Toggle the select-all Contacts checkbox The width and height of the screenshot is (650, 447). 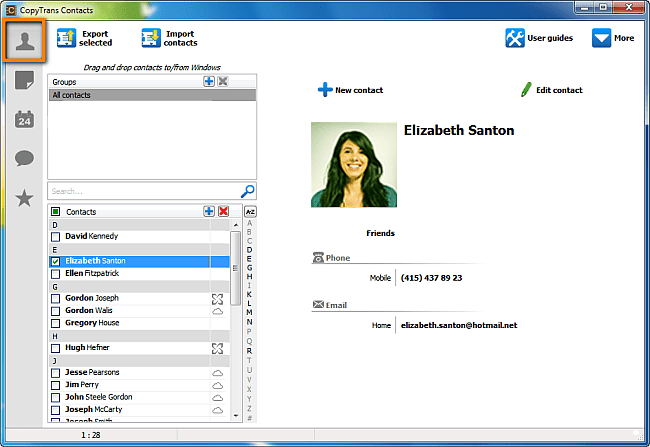pyautogui.click(x=56, y=212)
